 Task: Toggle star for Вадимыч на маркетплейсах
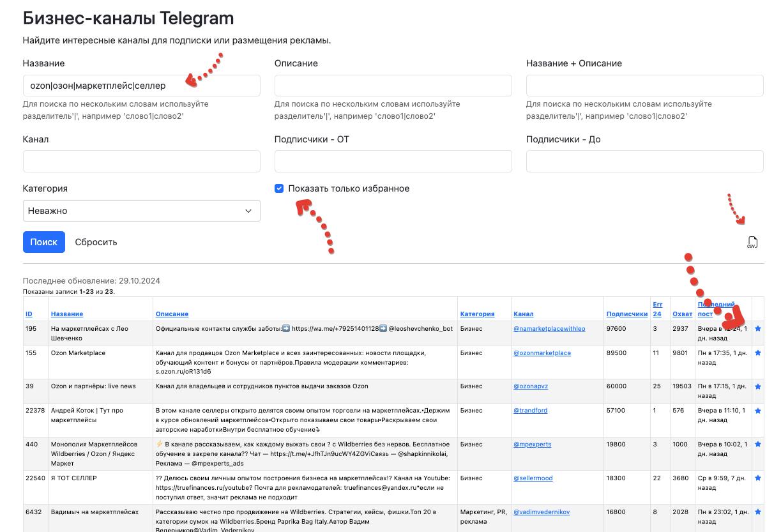click(x=758, y=511)
